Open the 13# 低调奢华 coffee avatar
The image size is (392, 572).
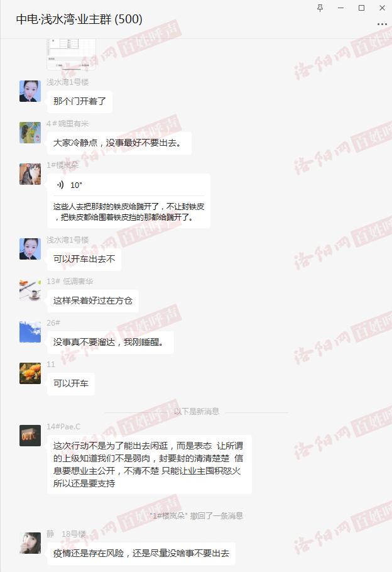point(30,290)
